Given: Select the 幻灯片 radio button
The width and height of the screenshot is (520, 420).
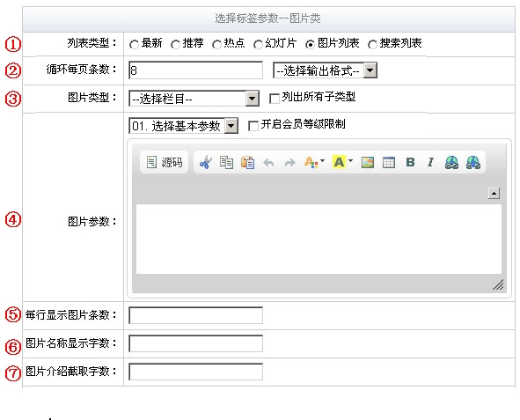Looking at the screenshot, I should (x=258, y=44).
